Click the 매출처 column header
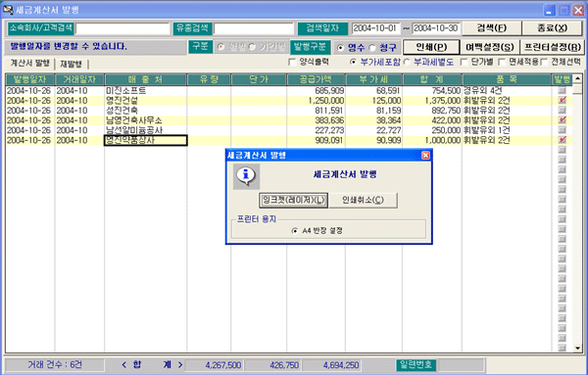588x375 pixels. click(145, 79)
